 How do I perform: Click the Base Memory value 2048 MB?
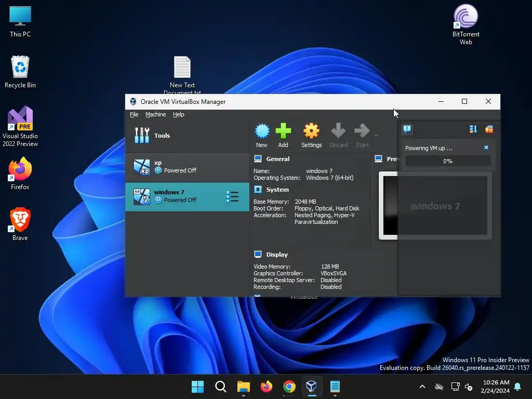pyautogui.click(x=305, y=202)
